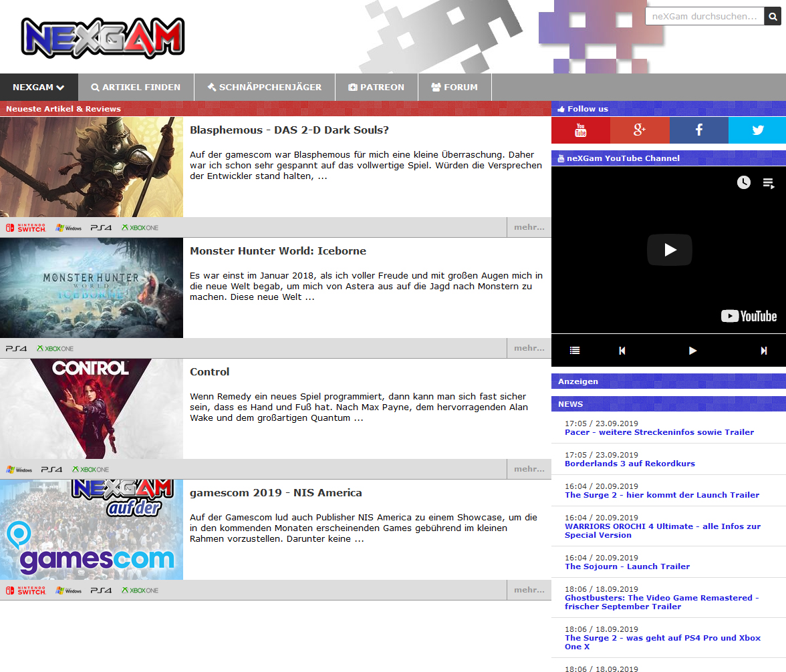Open news 'The Surge 2 - was geht auf PS4 Pro'
The width and height of the screenshot is (786, 672).
[x=663, y=643]
